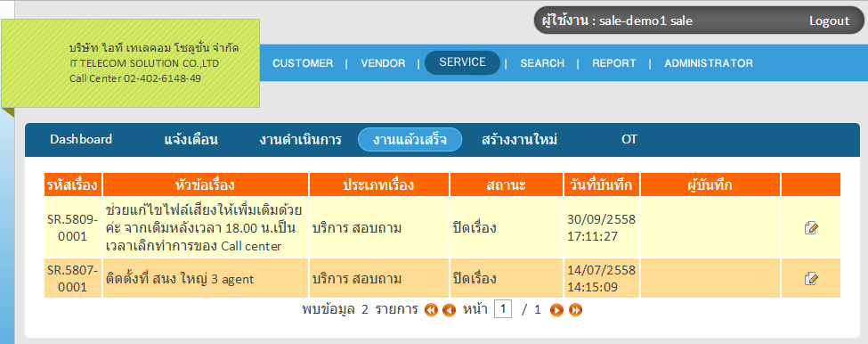Sort by หัวข้อเรื่อง column header
This screenshot has width=868, height=344.
coord(206,184)
